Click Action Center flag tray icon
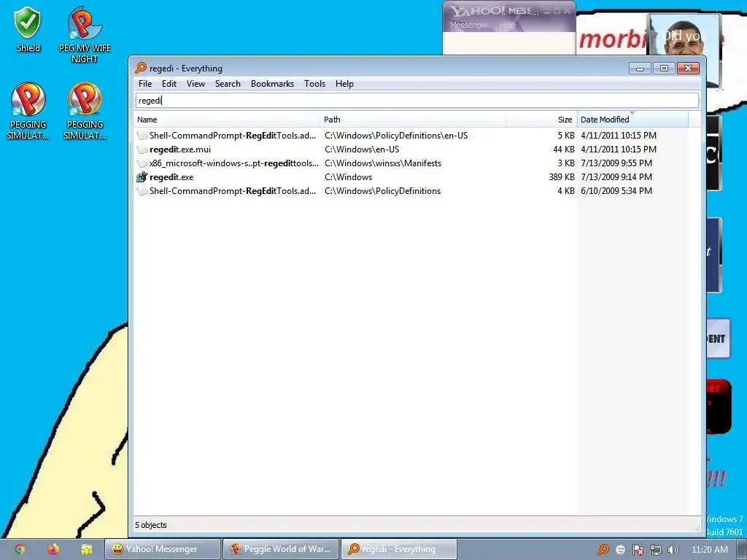747x560 pixels. click(638, 550)
